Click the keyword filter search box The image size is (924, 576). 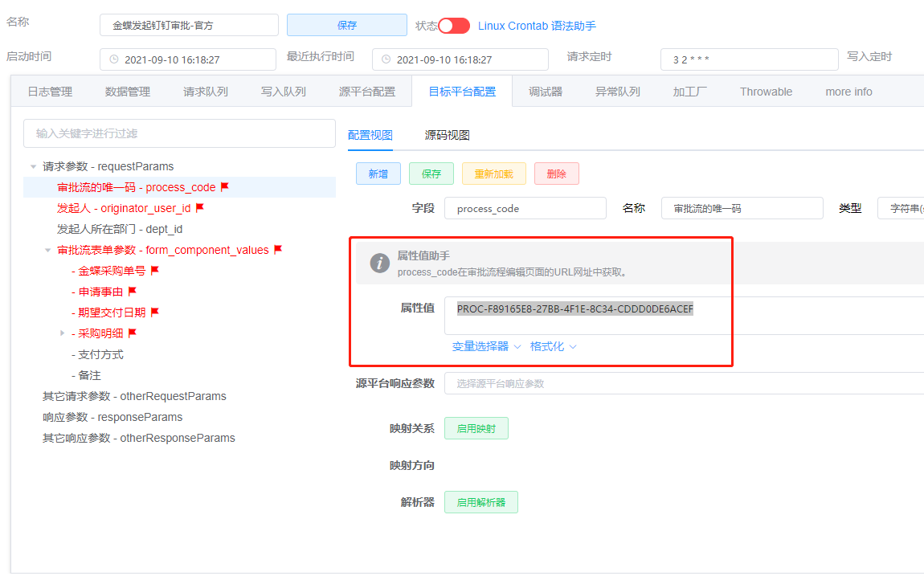click(x=179, y=133)
